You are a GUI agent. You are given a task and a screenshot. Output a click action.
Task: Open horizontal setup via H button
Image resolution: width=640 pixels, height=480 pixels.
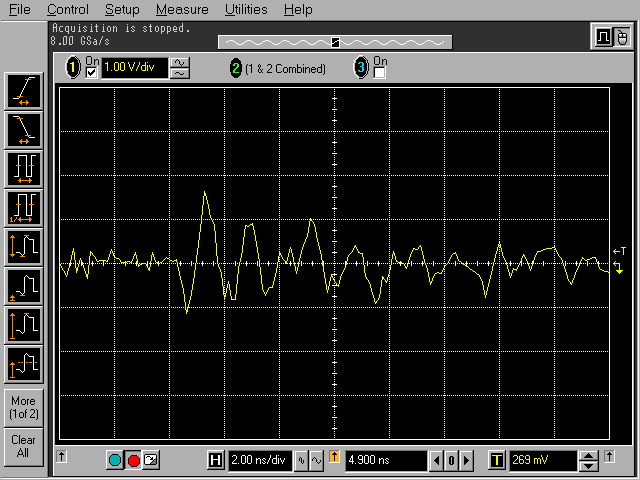[215, 460]
